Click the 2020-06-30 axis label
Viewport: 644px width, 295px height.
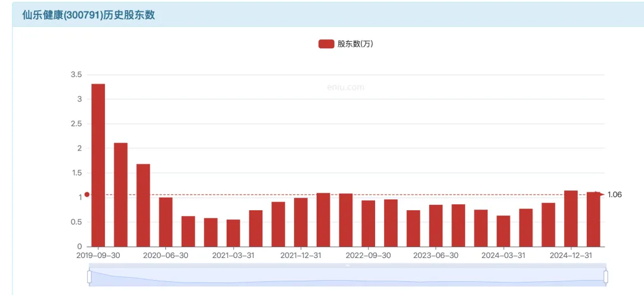[166, 256]
